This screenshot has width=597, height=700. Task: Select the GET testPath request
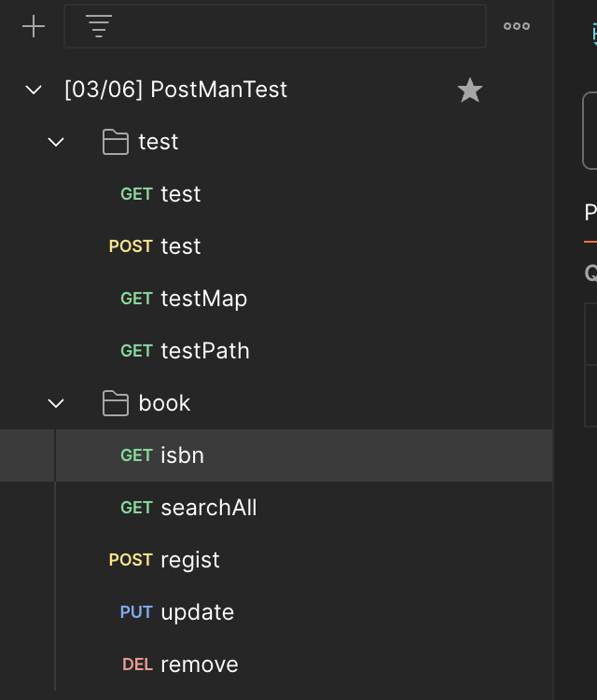tap(204, 351)
